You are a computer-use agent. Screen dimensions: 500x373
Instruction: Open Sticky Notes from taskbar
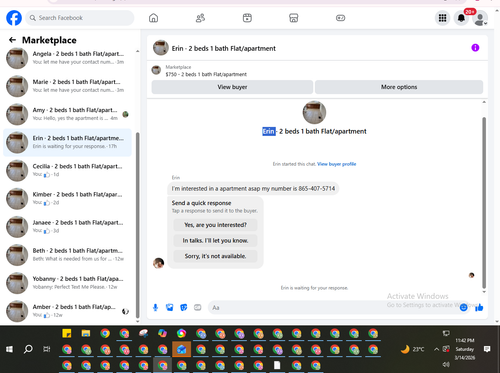click(x=67, y=333)
